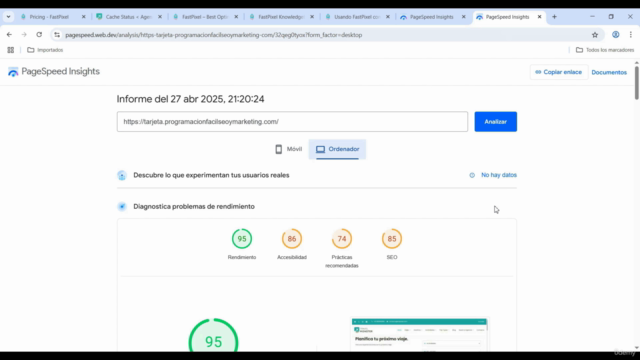The image size is (640, 360).
Task: Open the Chrome profile icon
Action: [616, 35]
